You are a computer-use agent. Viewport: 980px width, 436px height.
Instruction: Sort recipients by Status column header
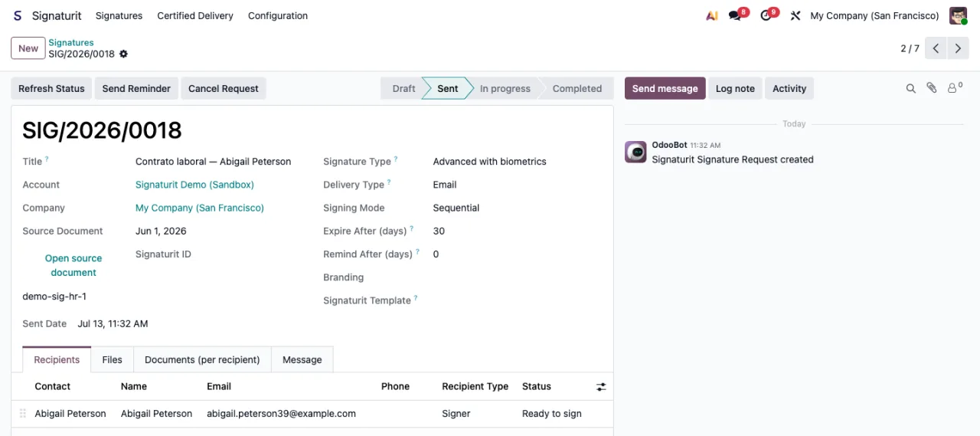[537, 387]
